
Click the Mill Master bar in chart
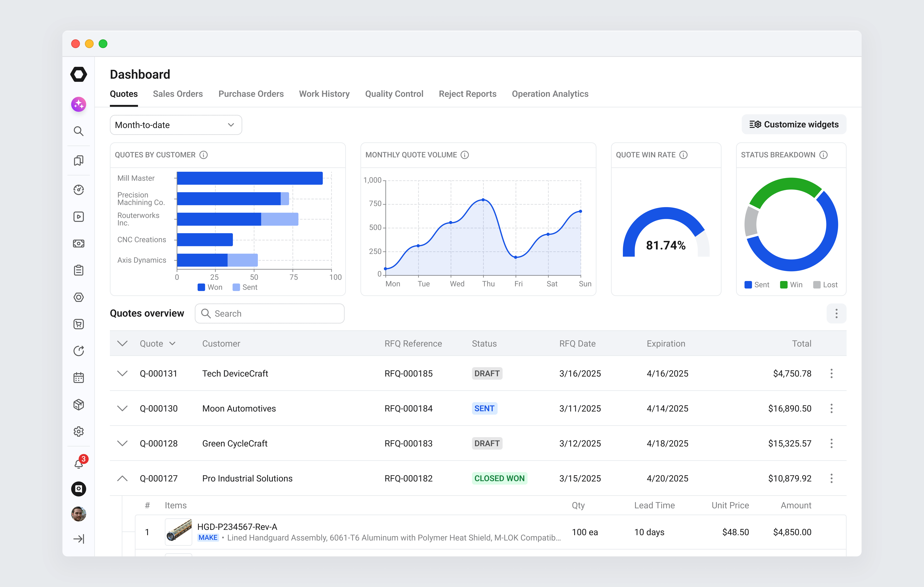pos(250,178)
